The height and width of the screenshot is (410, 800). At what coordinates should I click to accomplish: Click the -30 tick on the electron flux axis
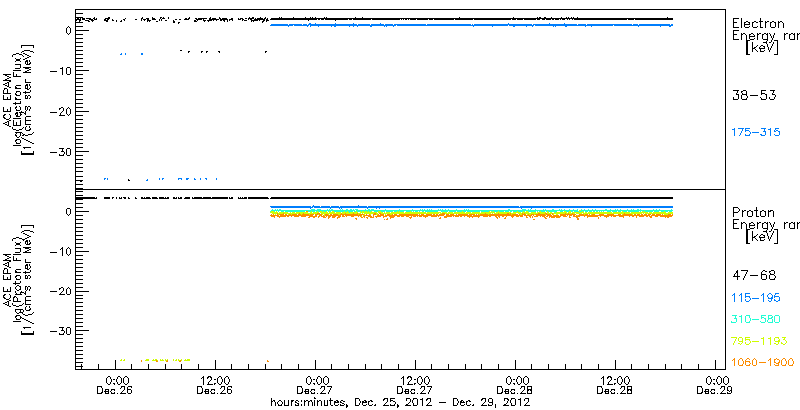[59, 152]
